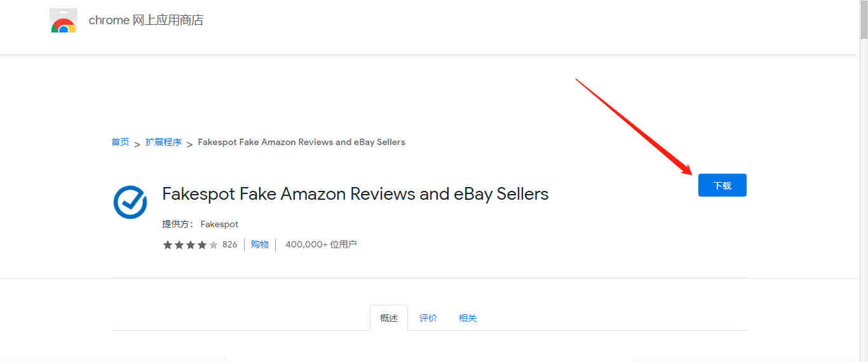Click the chevron separator after 首页
868x362 pixels.
[x=137, y=144]
